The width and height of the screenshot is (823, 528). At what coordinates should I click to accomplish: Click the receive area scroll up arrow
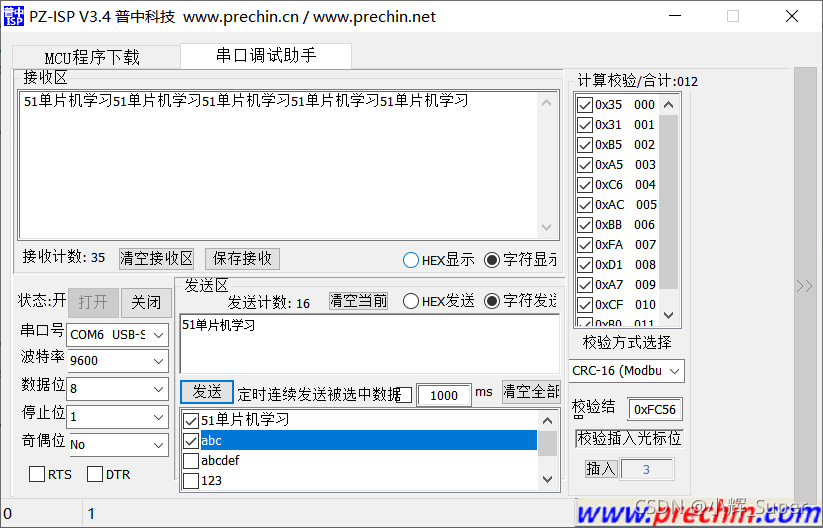(x=546, y=103)
